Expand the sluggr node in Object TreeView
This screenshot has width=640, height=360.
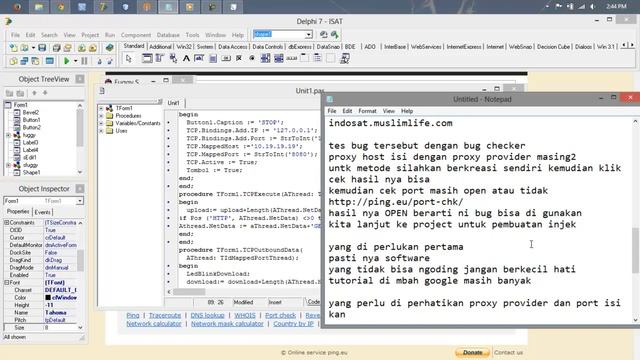tap(8, 165)
